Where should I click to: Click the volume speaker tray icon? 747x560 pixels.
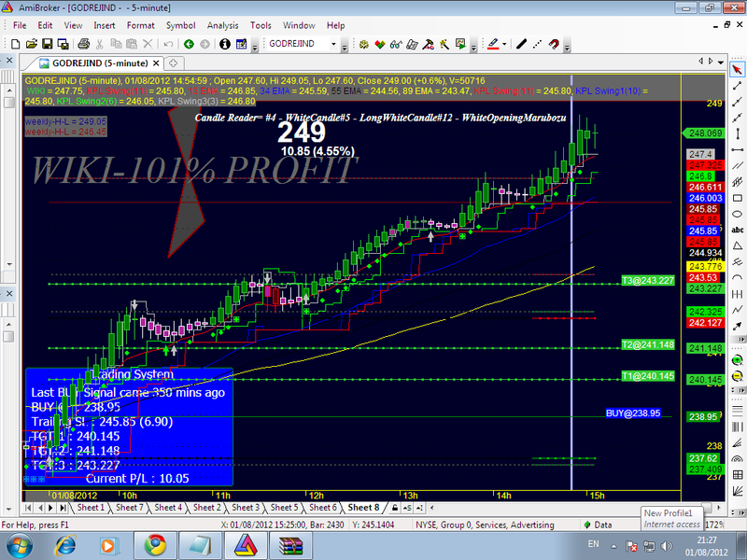tap(667, 546)
